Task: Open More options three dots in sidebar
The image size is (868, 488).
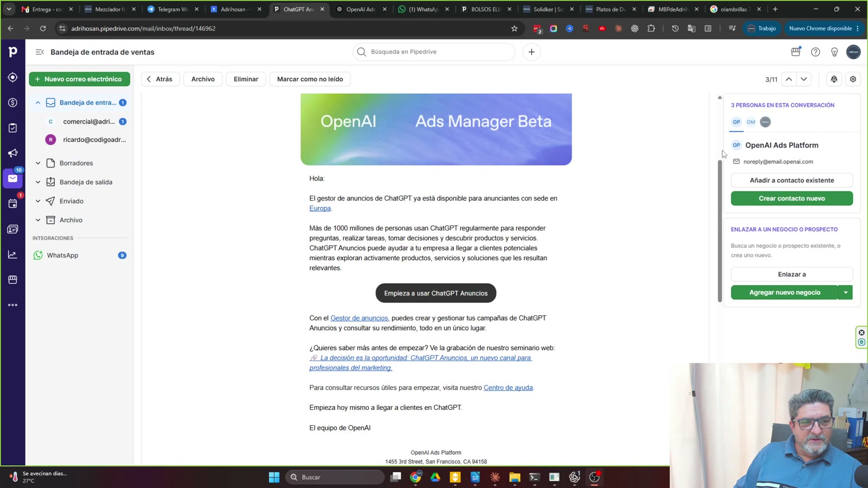Action: [x=12, y=305]
